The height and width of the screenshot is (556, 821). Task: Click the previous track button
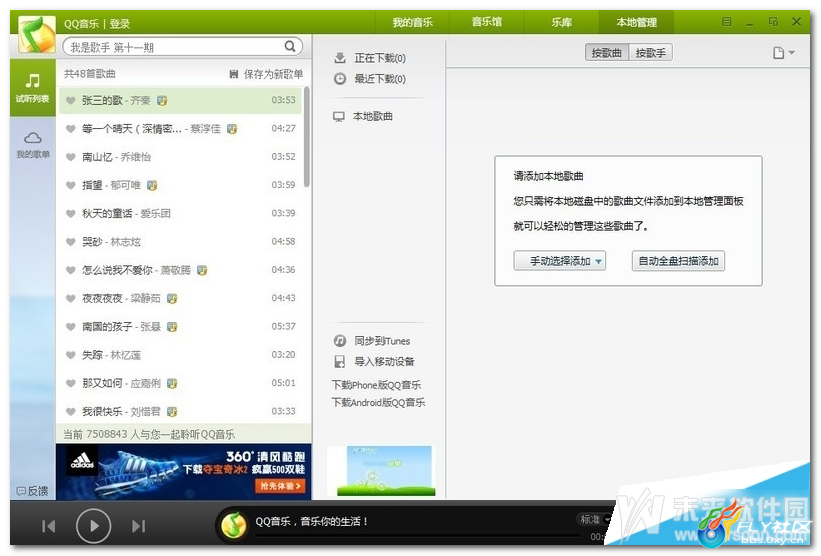[48, 526]
